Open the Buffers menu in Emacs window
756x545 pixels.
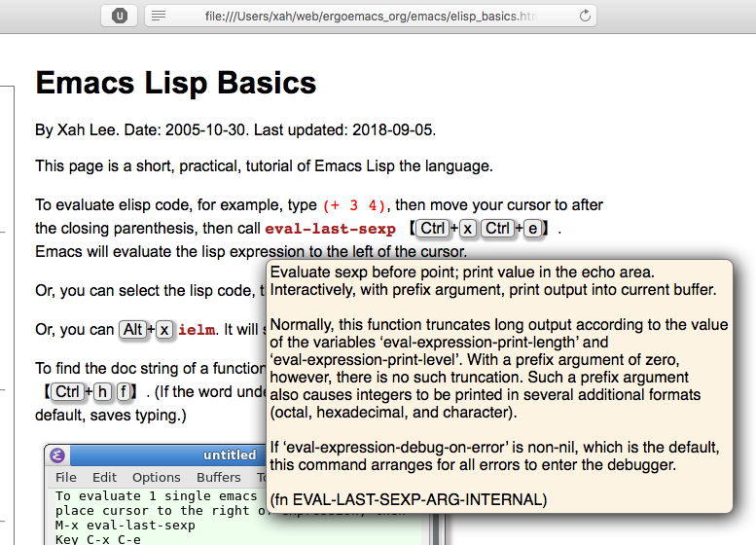click(218, 477)
